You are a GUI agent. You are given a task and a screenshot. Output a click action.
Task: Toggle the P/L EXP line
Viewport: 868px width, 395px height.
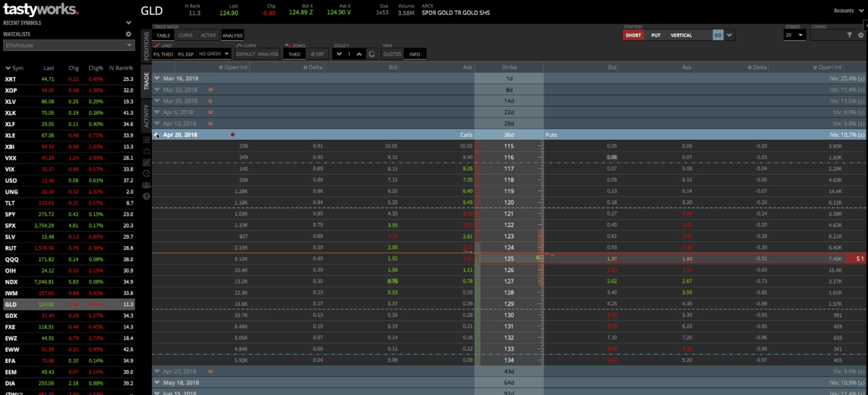pyautogui.click(x=186, y=54)
